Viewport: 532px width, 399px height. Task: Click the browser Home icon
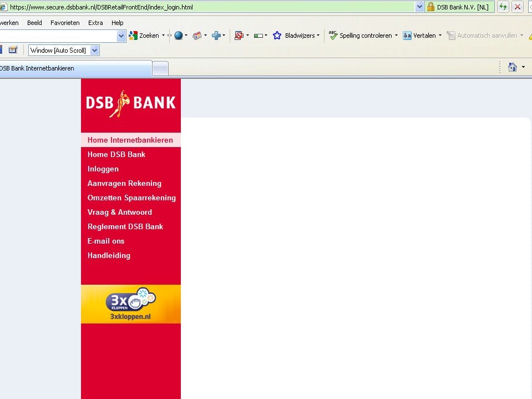[513, 67]
